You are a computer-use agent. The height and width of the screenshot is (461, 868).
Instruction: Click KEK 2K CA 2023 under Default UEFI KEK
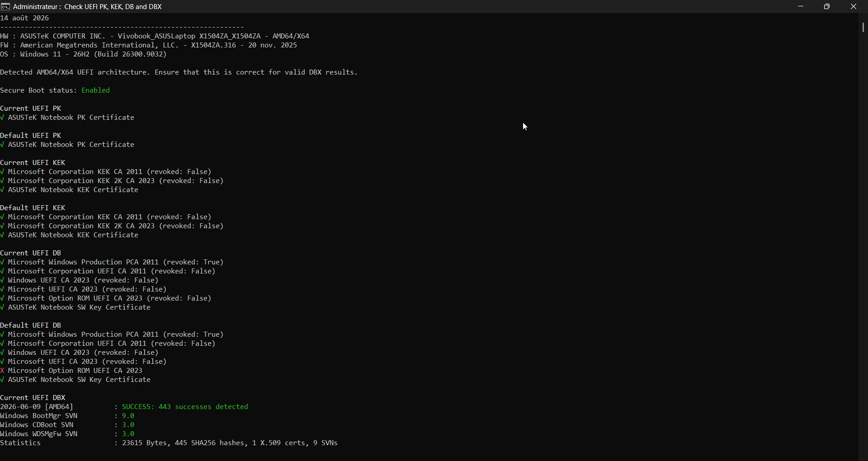[112, 226]
